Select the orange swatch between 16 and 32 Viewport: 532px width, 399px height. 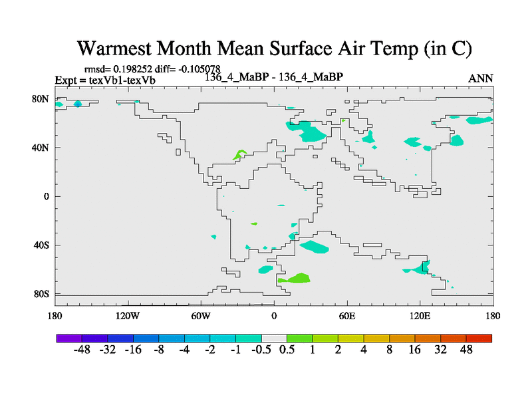pyautogui.click(x=428, y=338)
